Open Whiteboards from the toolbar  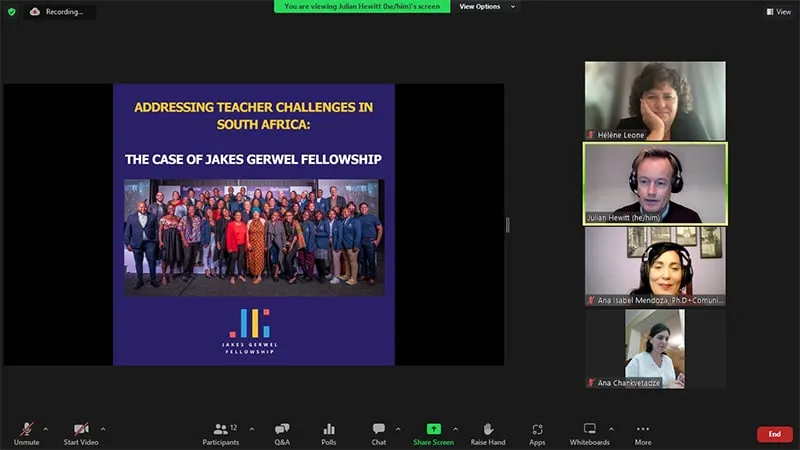(589, 431)
